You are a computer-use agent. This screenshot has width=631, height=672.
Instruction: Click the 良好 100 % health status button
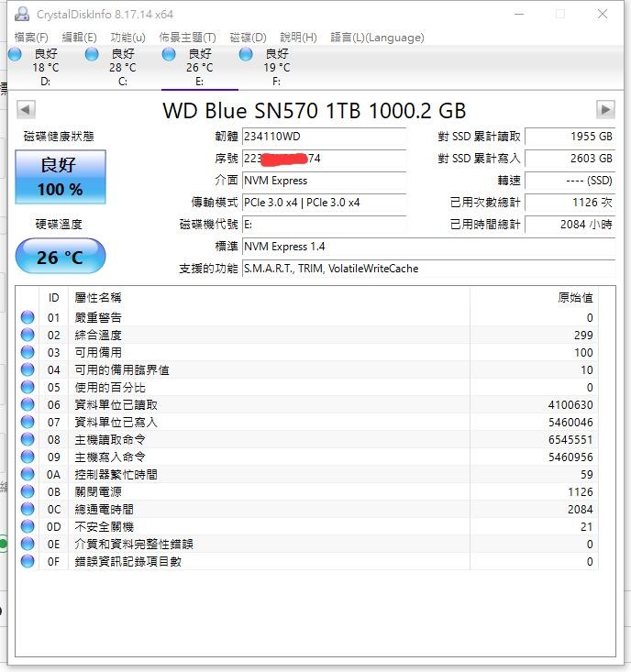[x=61, y=177]
